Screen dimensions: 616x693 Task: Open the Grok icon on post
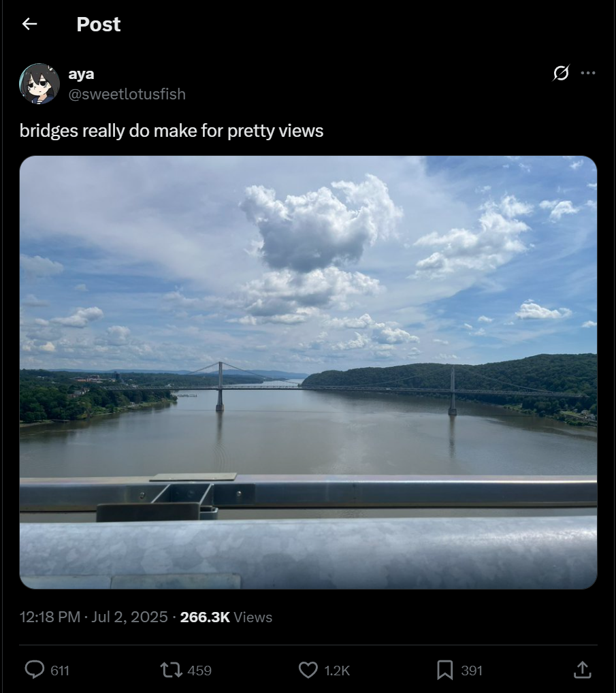(561, 73)
